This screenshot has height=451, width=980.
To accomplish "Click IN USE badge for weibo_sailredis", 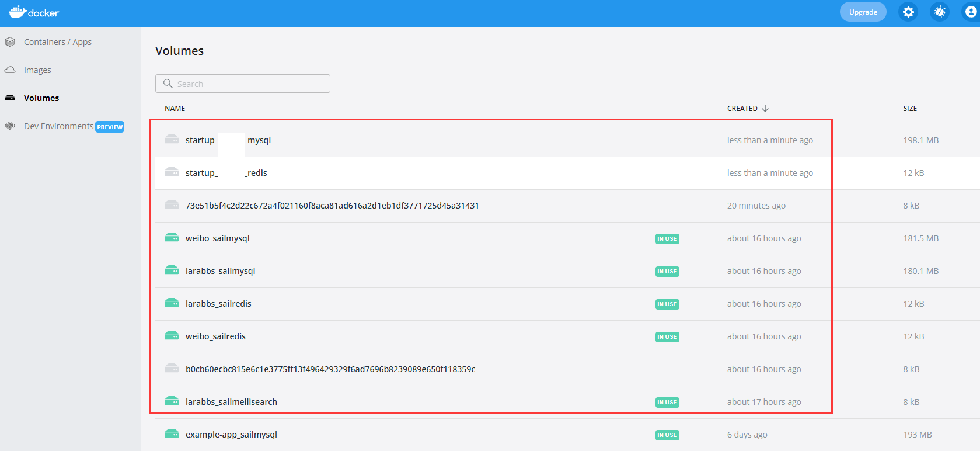I will click(667, 337).
